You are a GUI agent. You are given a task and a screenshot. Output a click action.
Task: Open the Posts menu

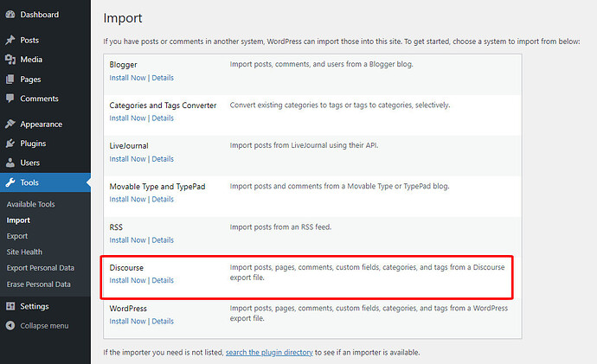pyautogui.click(x=29, y=40)
